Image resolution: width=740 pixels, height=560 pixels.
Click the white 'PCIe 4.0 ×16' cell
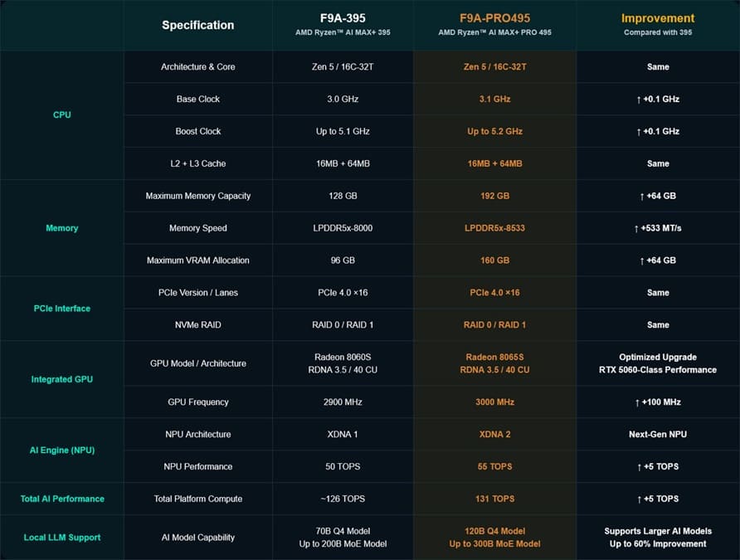click(343, 293)
